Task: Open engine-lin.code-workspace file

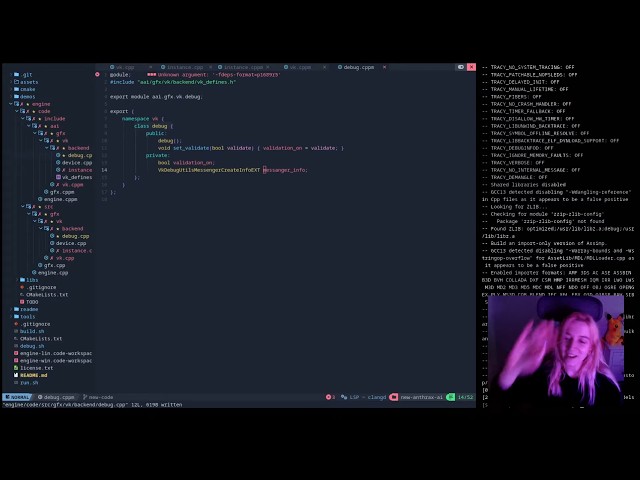Action: click(53, 353)
